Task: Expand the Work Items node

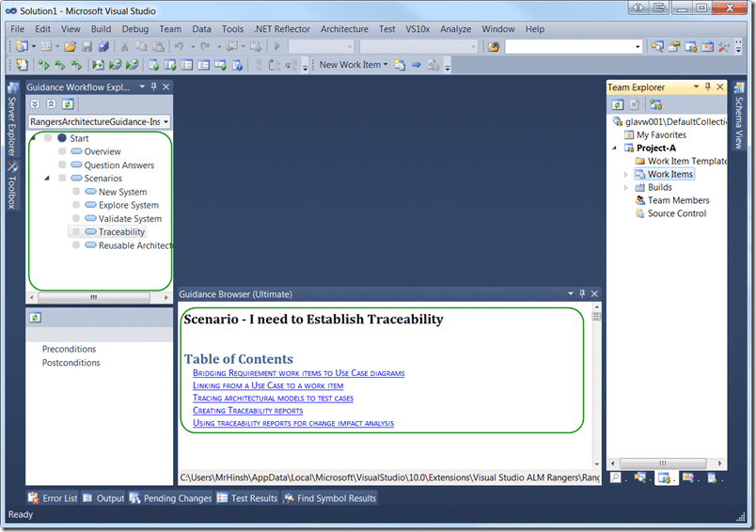Action: [626, 175]
